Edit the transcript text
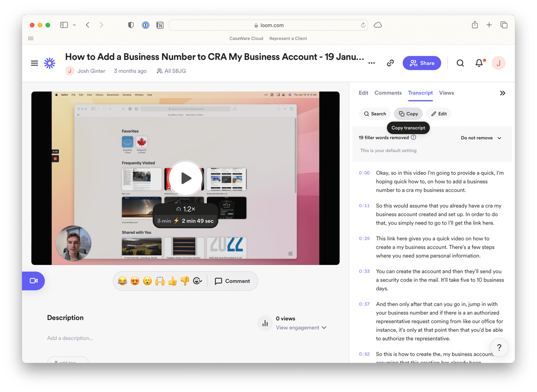The image size is (537, 392). (x=439, y=114)
